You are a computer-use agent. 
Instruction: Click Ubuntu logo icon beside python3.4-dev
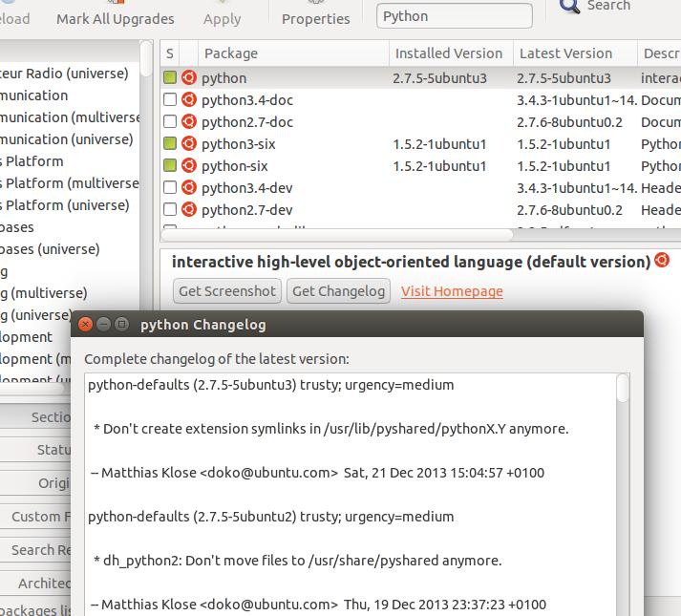(x=189, y=188)
